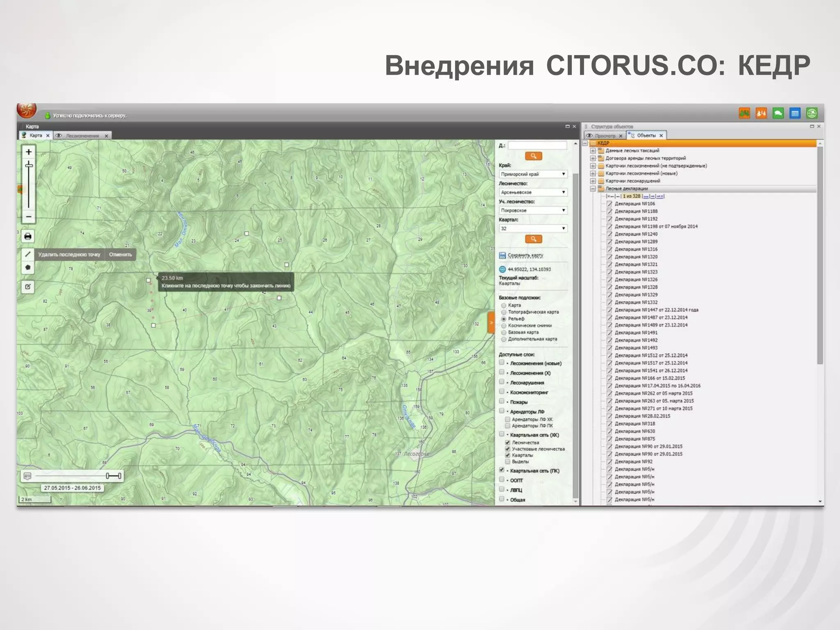
Task: Toggle the Выделы checkbox
Action: click(508, 461)
